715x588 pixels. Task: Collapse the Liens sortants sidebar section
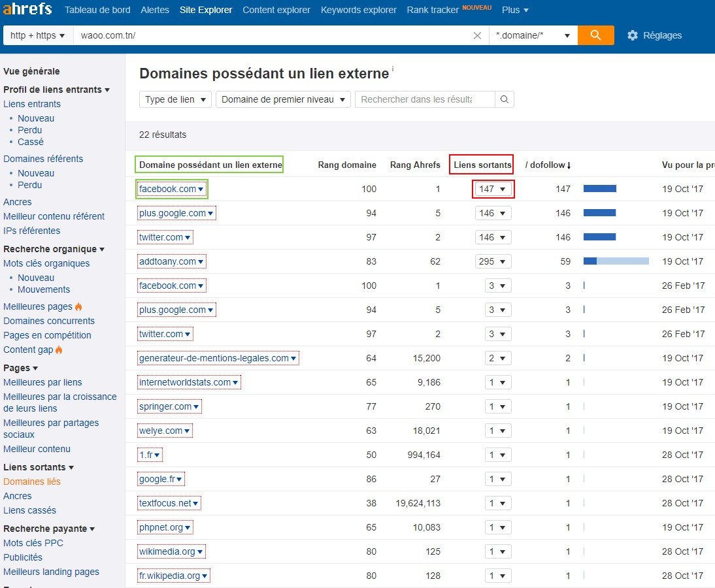(39, 467)
